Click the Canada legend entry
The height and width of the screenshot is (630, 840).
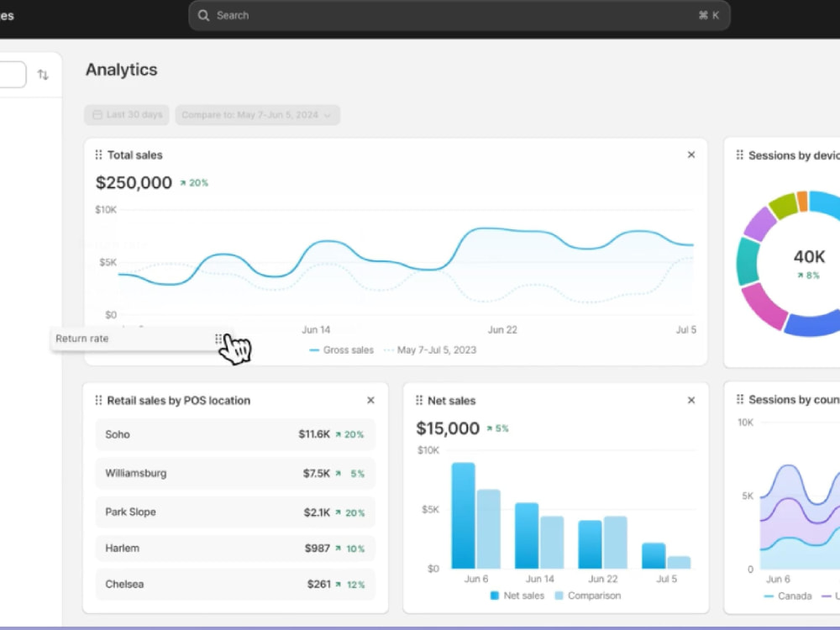pyautogui.click(x=788, y=596)
